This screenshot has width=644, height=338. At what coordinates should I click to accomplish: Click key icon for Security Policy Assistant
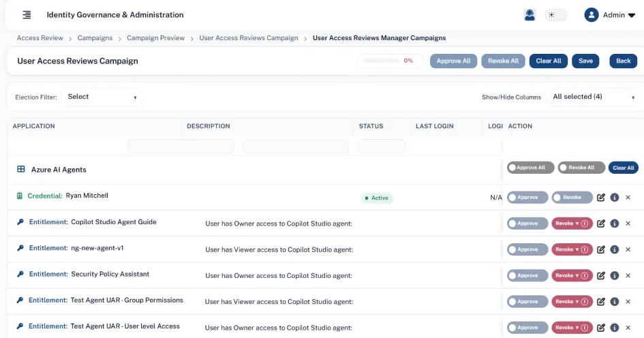point(20,274)
